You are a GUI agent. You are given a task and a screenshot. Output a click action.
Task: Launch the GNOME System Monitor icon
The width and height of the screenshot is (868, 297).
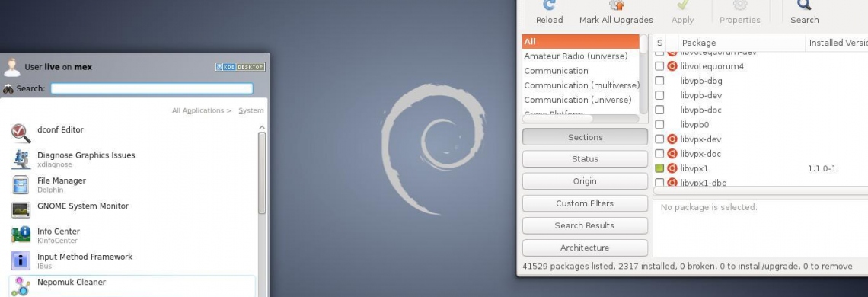[21, 210]
